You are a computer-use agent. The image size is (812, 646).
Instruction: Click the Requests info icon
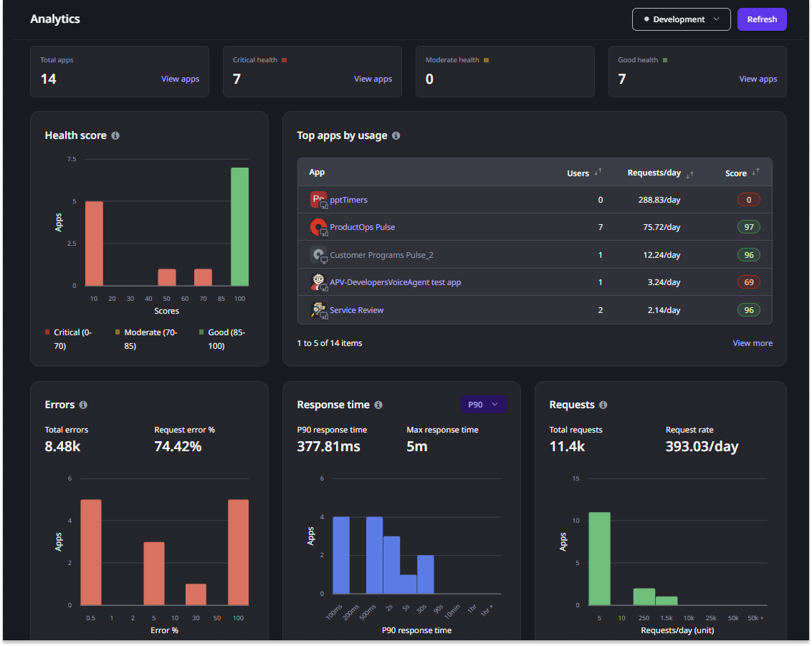(603, 405)
